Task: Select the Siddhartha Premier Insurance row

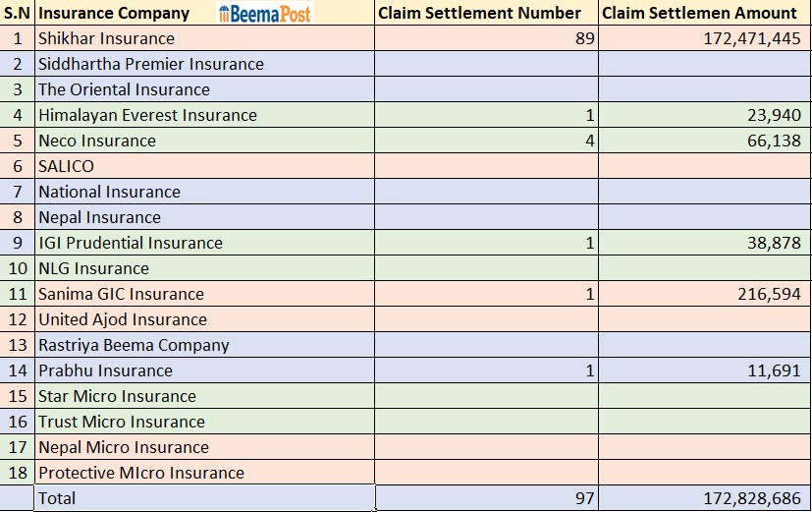Action: [x=151, y=64]
